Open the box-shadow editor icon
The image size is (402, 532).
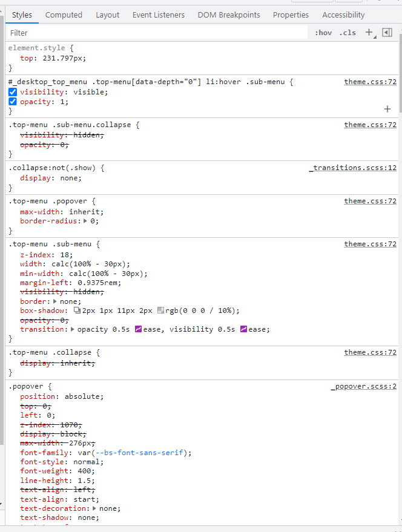point(77,310)
